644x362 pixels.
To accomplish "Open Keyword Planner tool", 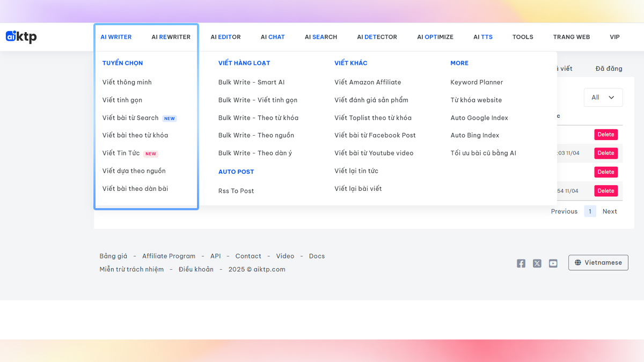I will (477, 82).
